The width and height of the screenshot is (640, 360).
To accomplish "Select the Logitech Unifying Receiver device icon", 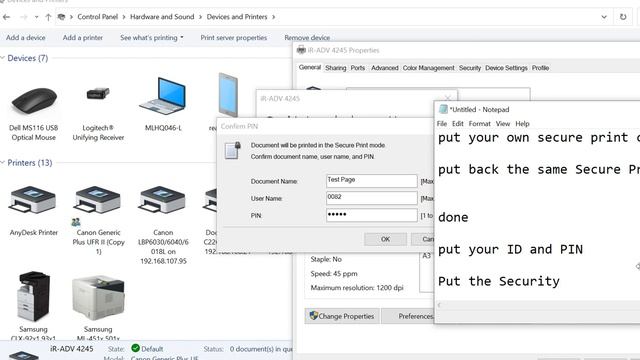I will [x=98, y=94].
